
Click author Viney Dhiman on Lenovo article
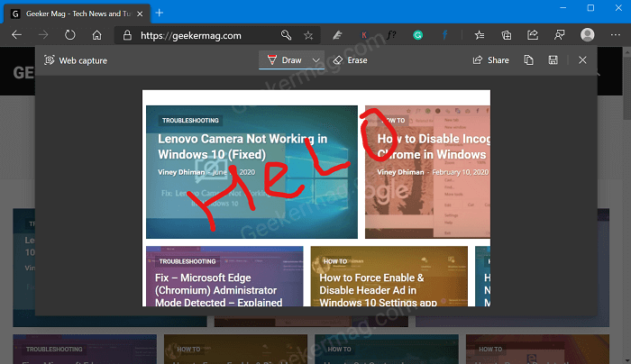point(181,172)
